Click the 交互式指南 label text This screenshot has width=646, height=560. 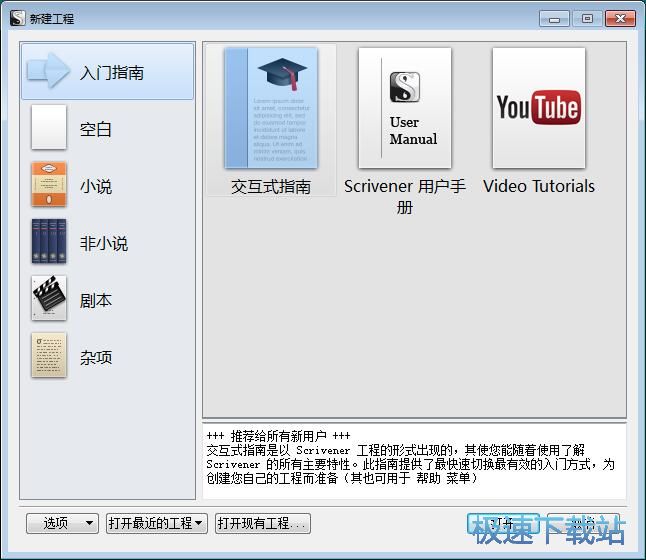click(271, 187)
